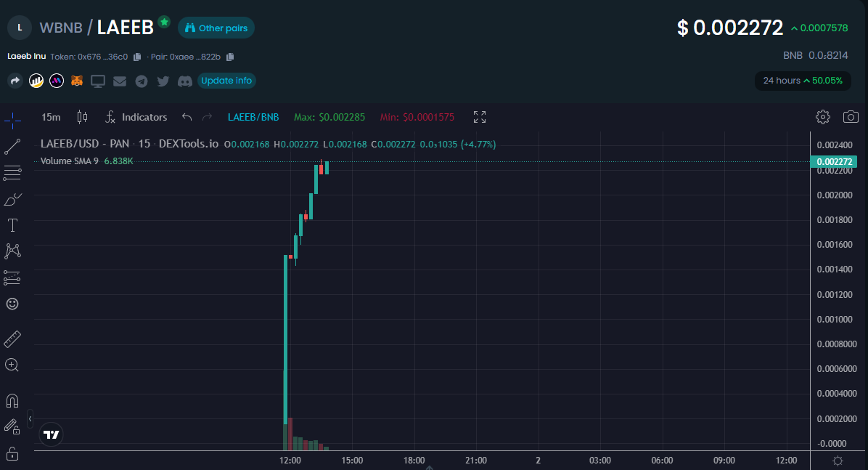Click the Laeeb Inu token name
This screenshot has height=470, width=868.
click(x=27, y=56)
